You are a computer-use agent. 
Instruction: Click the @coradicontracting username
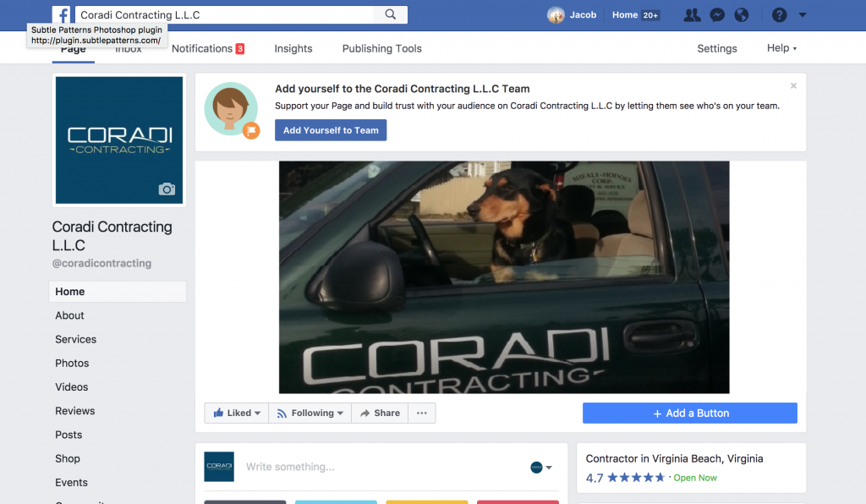click(101, 263)
